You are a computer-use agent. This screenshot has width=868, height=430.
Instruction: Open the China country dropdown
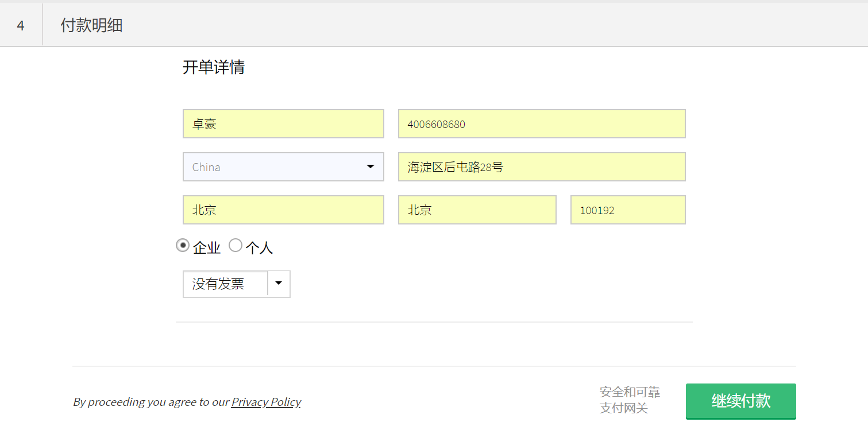276,167
